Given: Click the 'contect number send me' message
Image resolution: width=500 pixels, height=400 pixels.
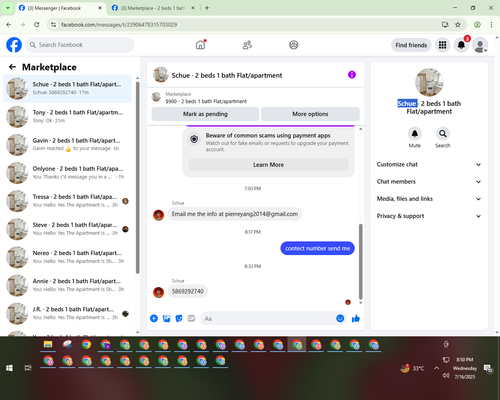Looking at the screenshot, I should tap(317, 248).
